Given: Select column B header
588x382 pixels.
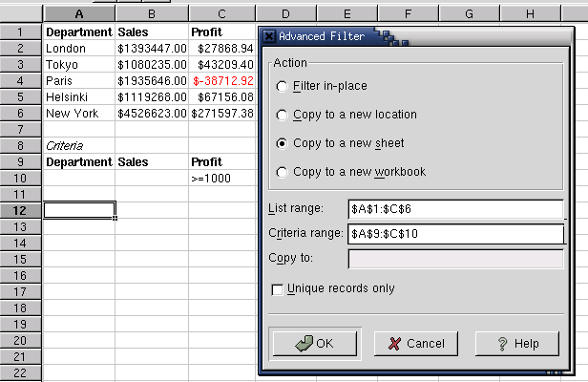Looking at the screenshot, I should click(152, 14).
